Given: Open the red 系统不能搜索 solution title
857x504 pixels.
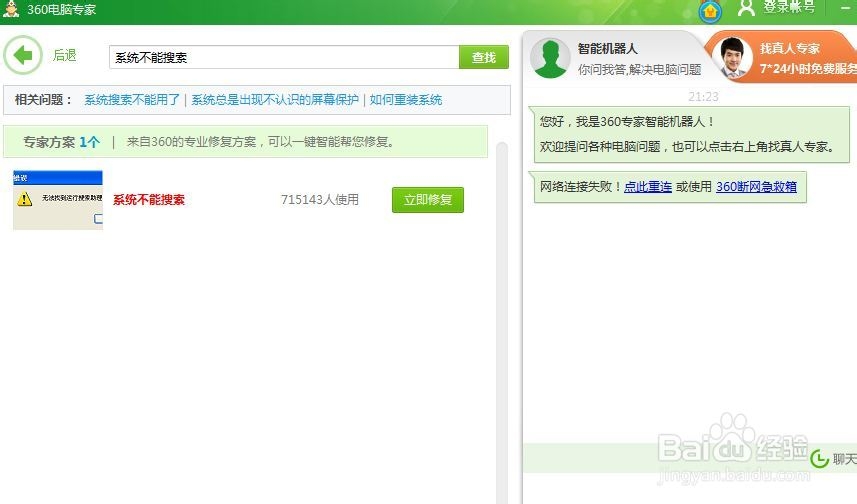Looking at the screenshot, I should click(x=149, y=200).
